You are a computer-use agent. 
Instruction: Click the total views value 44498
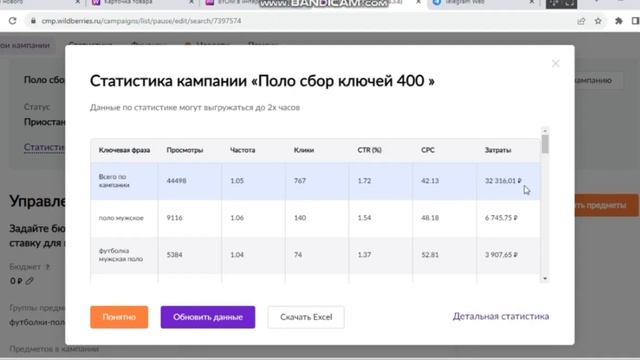176,181
